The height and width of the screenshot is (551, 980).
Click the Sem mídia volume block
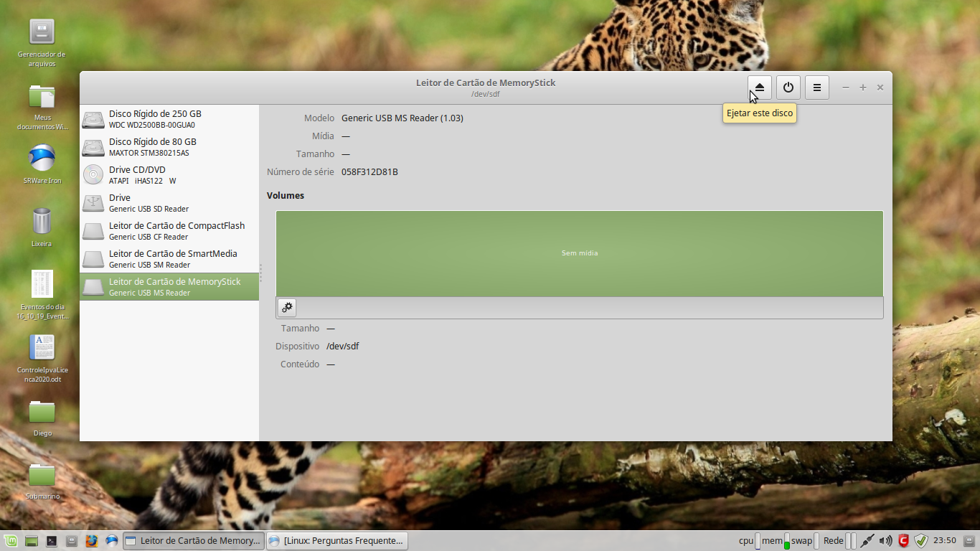click(580, 253)
